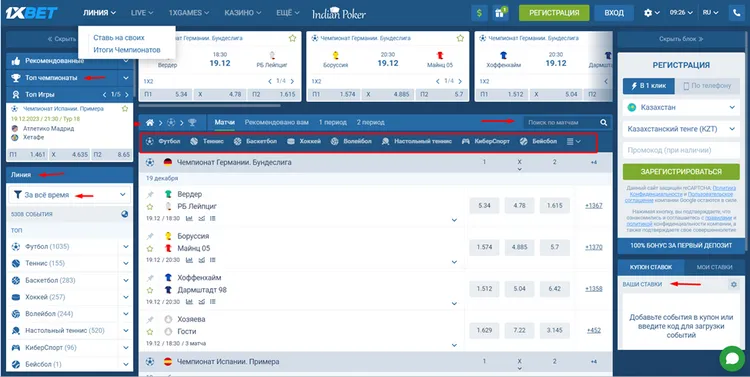Screen dimensions: 750x377
Task: Expand Футбол (1035) in sidebar
Action: 126,247
